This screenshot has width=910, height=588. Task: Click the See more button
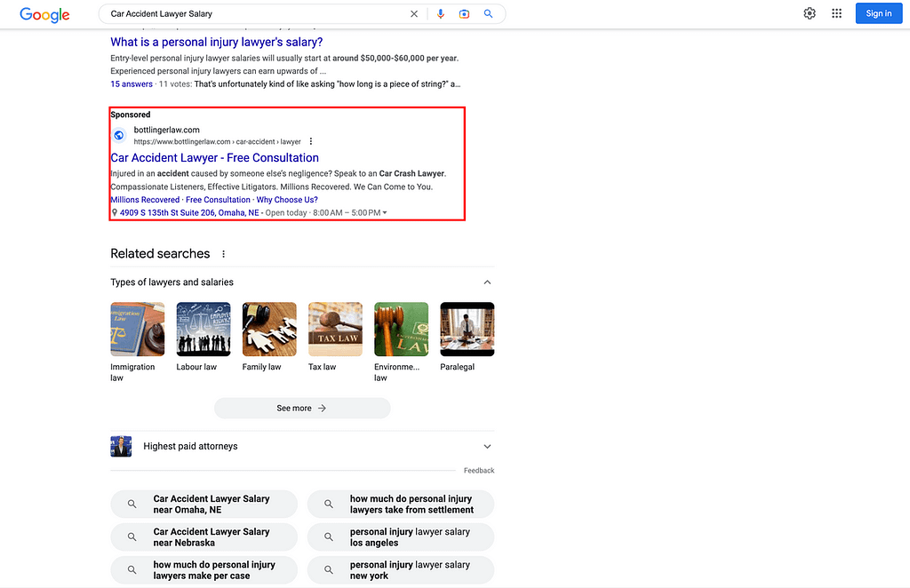click(x=302, y=409)
